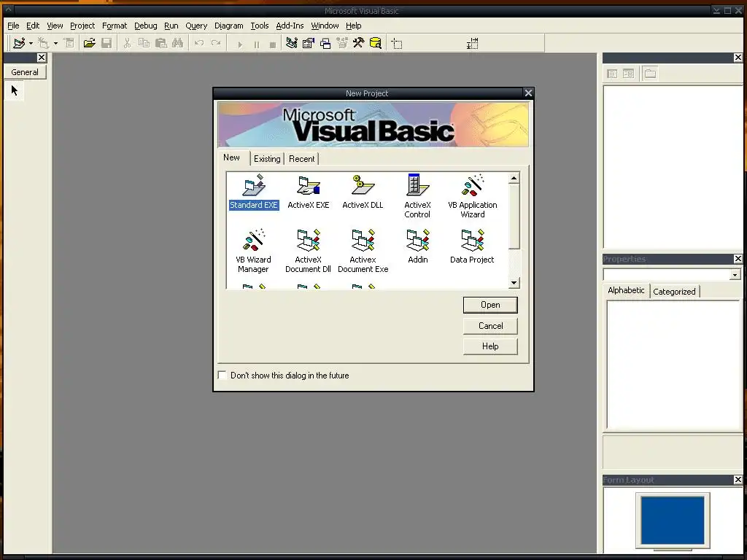Switch to the Categorized properties tab

click(674, 292)
